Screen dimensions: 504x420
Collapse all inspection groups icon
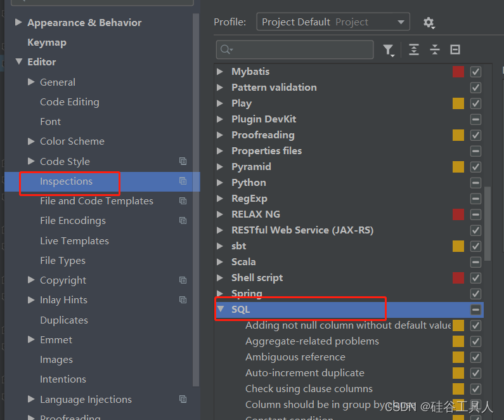[434, 50]
